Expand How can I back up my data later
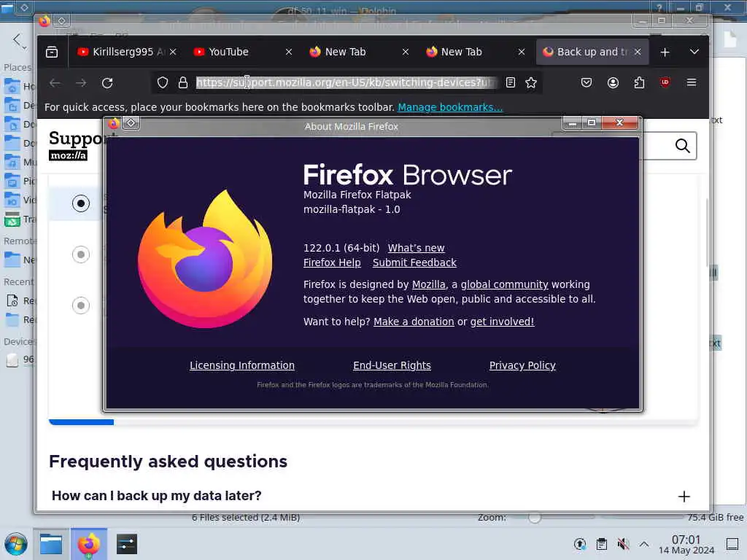 pyautogui.click(x=684, y=497)
